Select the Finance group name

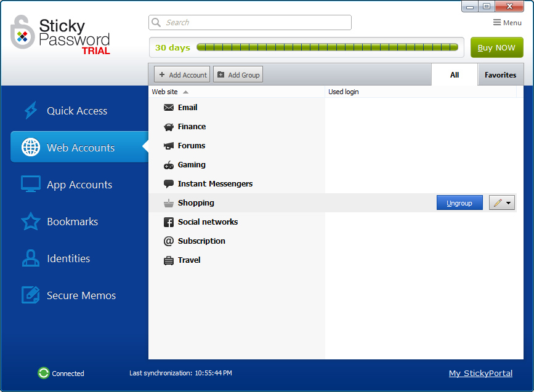tap(192, 127)
